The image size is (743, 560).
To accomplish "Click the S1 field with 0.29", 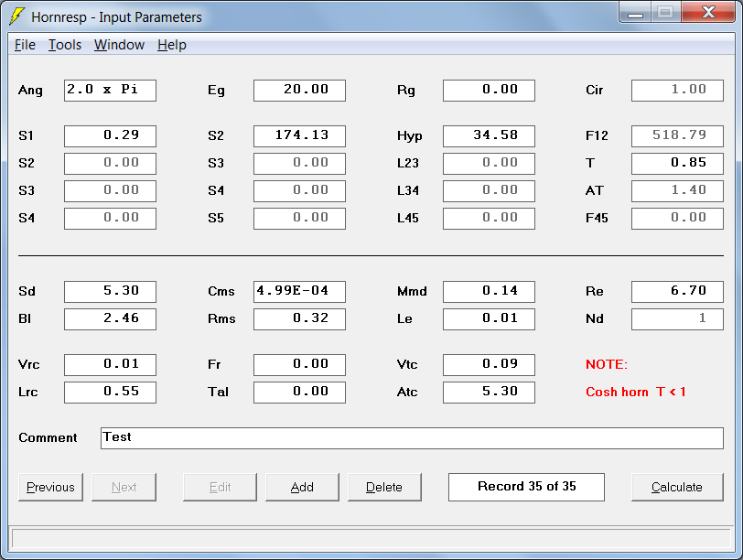I will click(x=110, y=136).
